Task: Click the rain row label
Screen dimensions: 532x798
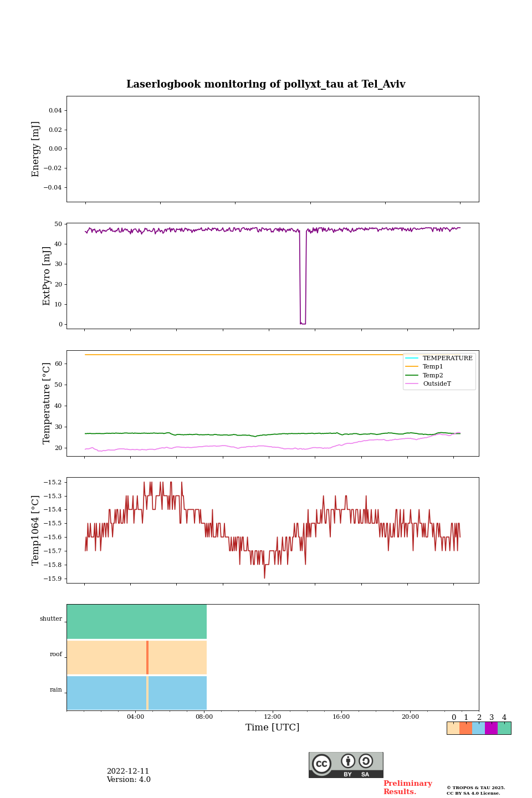Action: click(56, 690)
